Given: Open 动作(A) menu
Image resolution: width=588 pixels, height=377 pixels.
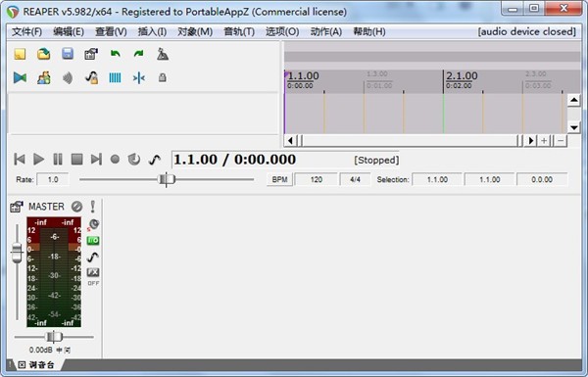Looking at the screenshot, I should (x=326, y=32).
